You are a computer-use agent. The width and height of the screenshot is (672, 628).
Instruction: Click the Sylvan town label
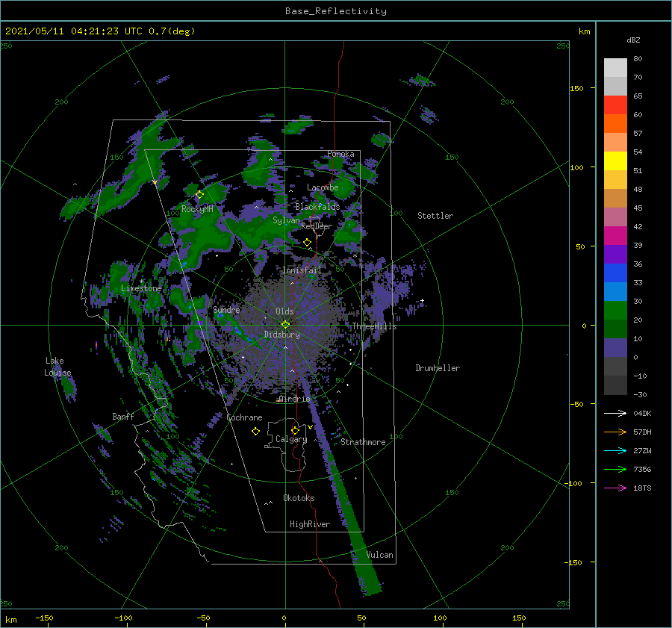point(286,220)
